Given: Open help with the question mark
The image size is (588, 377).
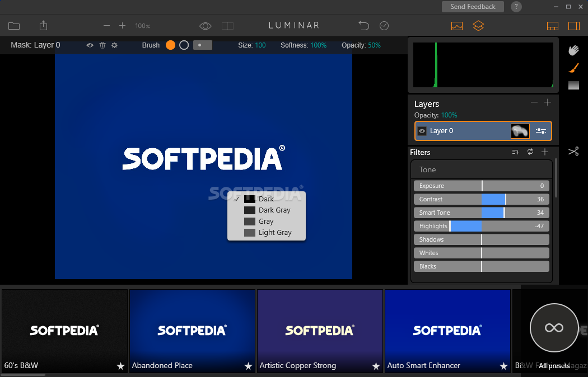Looking at the screenshot, I should 516,7.
